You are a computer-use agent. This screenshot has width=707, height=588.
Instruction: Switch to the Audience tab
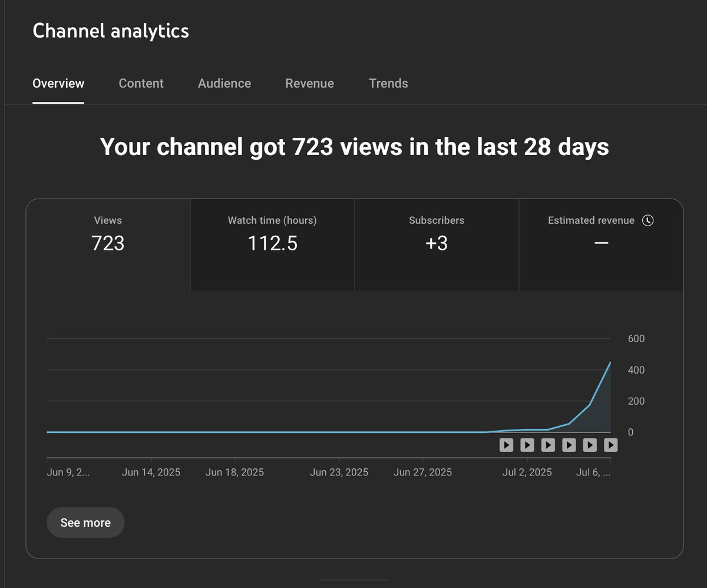[224, 84]
